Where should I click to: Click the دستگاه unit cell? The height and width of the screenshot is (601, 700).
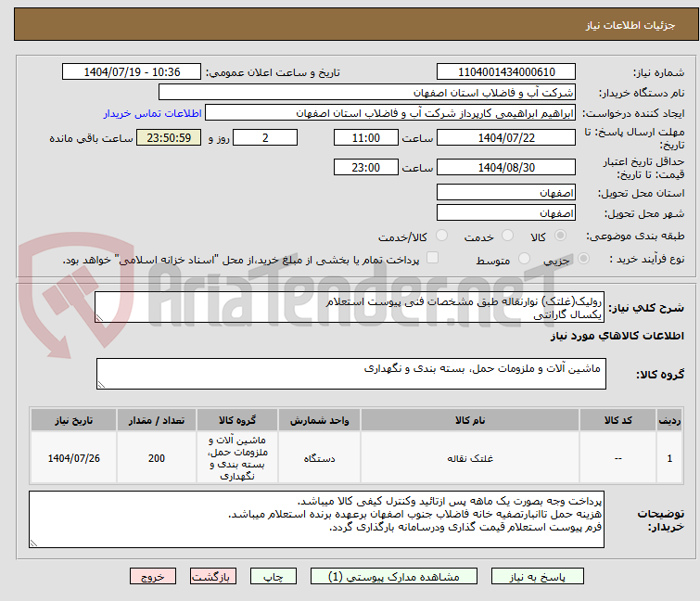(319, 458)
